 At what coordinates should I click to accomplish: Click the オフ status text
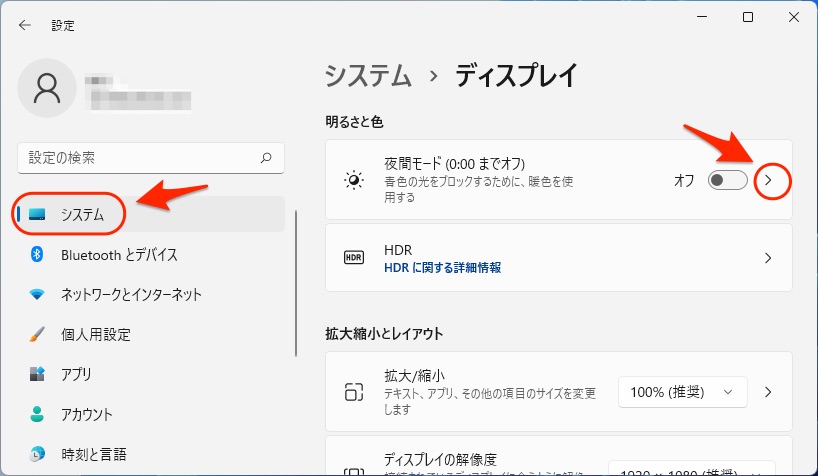(684, 181)
